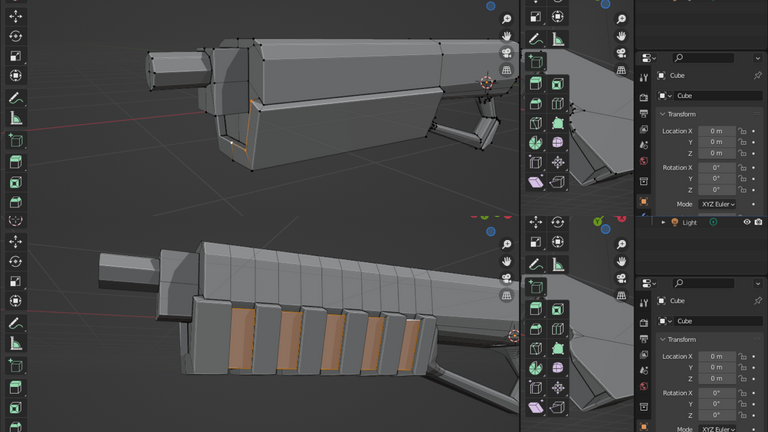The height and width of the screenshot is (432, 768).
Task: Click the green Y axis on the navigation gizmo
Action: click(598, 221)
